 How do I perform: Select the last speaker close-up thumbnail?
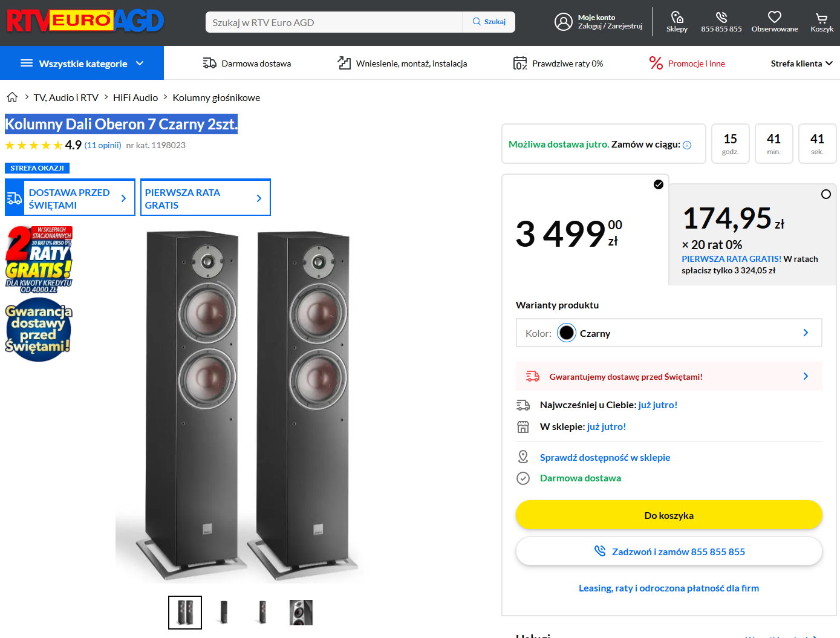tap(301, 613)
